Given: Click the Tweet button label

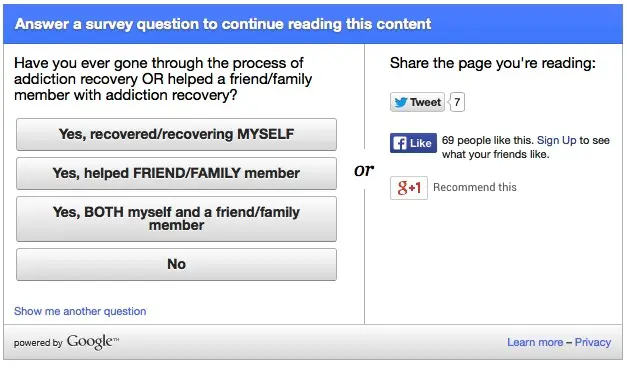Looking at the screenshot, I should [425, 102].
